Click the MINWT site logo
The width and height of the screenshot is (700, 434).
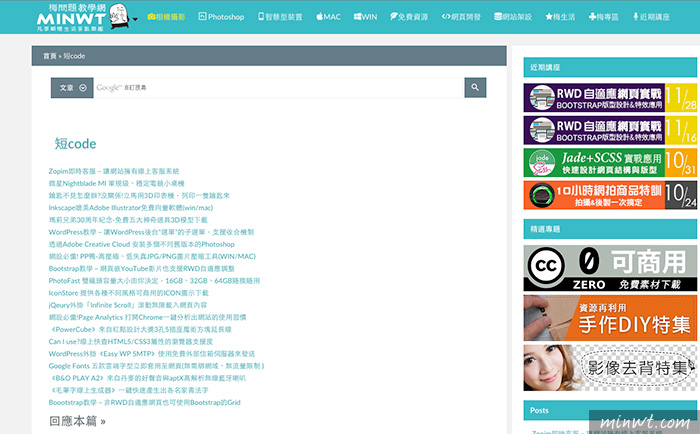(x=83, y=17)
